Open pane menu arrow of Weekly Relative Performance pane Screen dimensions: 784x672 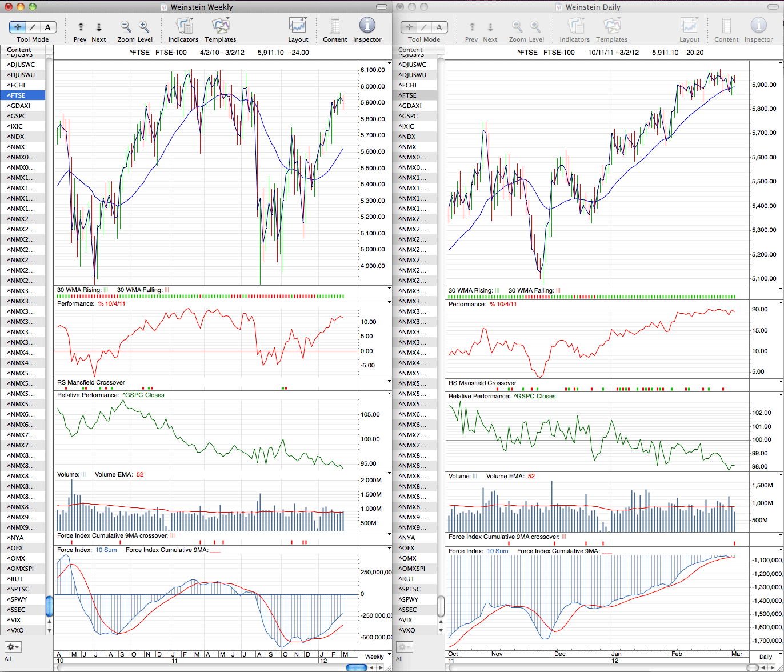[x=389, y=394]
